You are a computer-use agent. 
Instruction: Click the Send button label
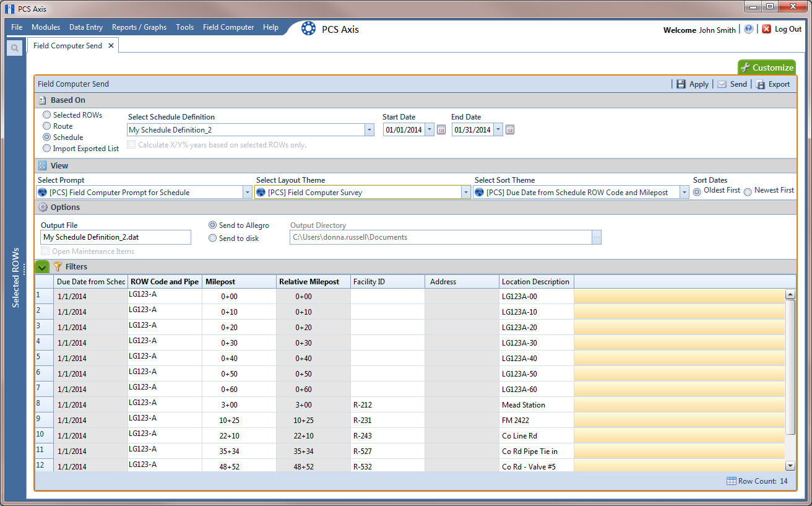(738, 84)
